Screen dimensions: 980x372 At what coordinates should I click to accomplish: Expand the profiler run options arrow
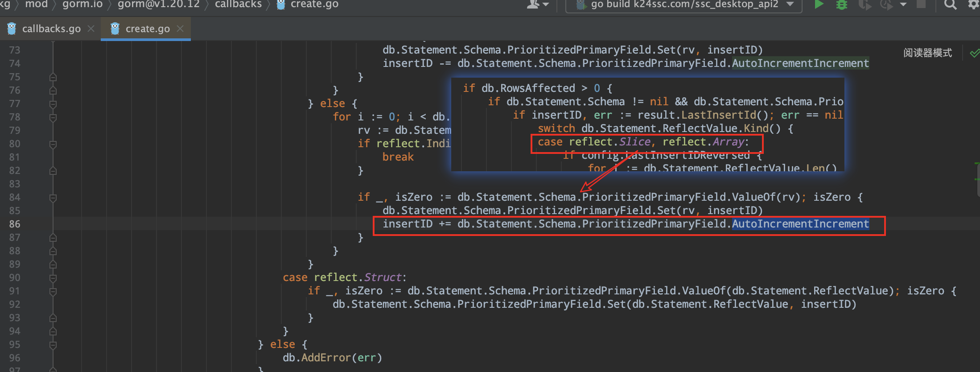903,4
